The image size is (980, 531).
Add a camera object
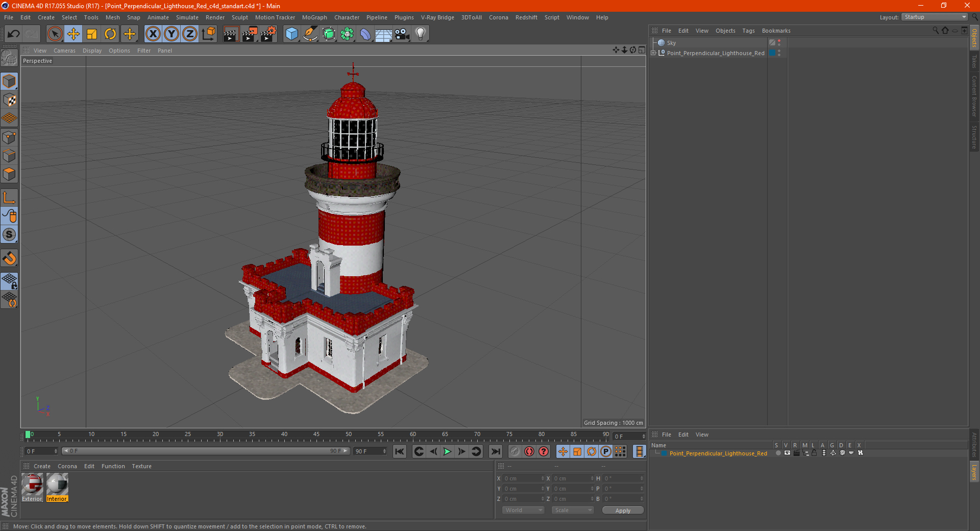click(x=402, y=34)
